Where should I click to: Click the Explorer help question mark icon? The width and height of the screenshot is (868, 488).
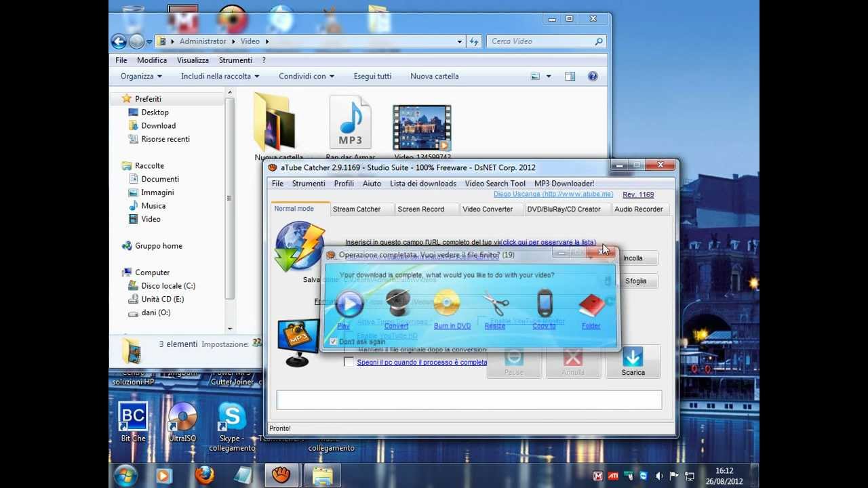click(593, 77)
